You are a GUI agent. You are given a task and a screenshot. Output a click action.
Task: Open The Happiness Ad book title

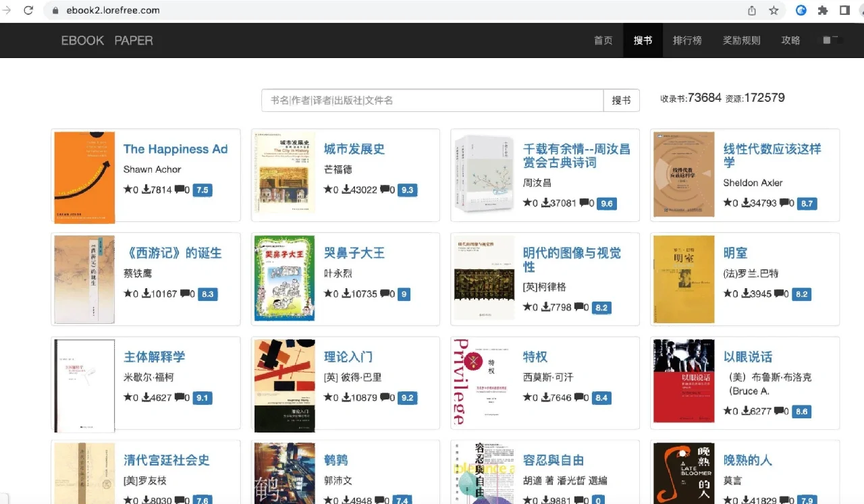click(175, 149)
